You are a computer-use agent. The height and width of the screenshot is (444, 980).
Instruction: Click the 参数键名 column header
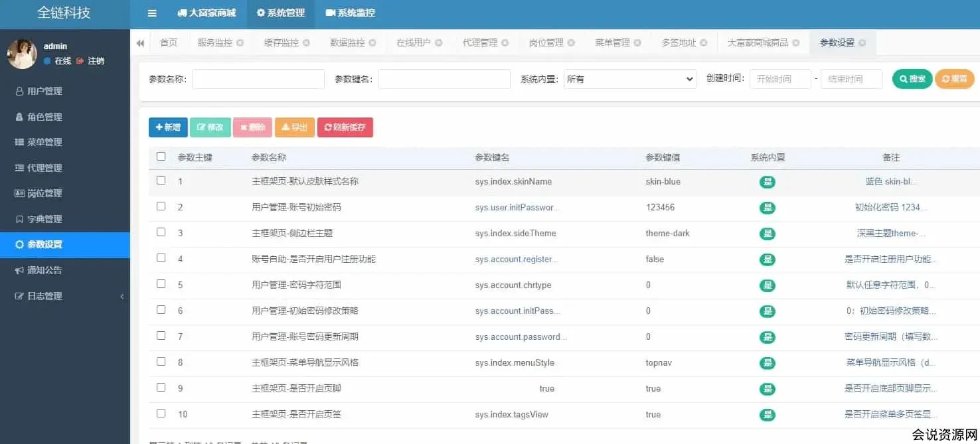tap(492, 157)
